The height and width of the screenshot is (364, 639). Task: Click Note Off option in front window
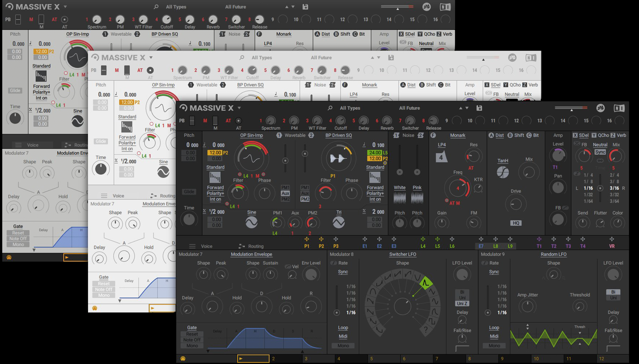[192, 340]
